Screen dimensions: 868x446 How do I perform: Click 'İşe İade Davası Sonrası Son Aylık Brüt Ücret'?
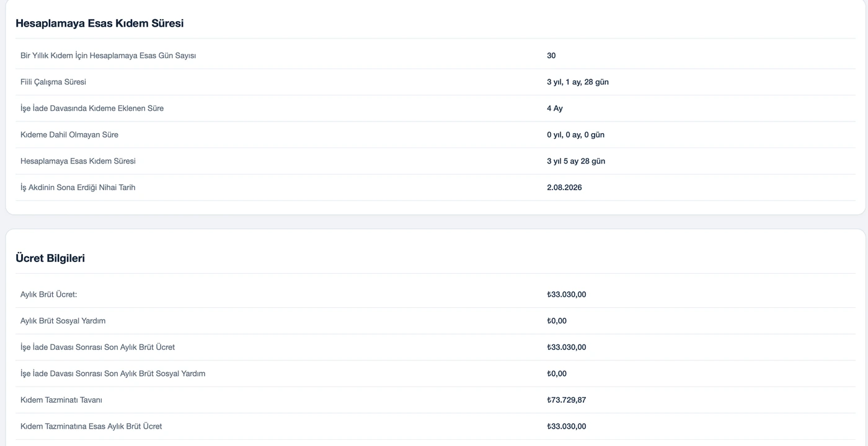98,347
